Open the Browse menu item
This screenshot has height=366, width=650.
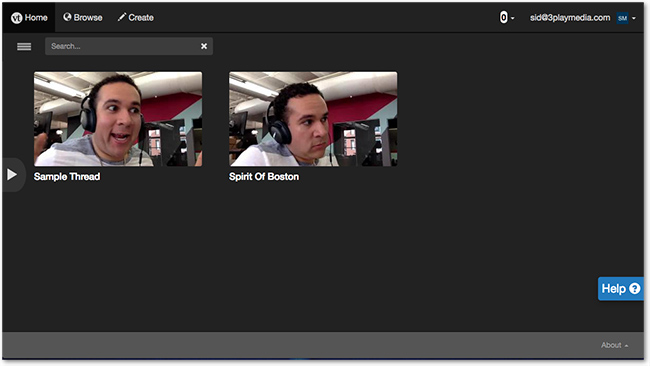(x=82, y=18)
